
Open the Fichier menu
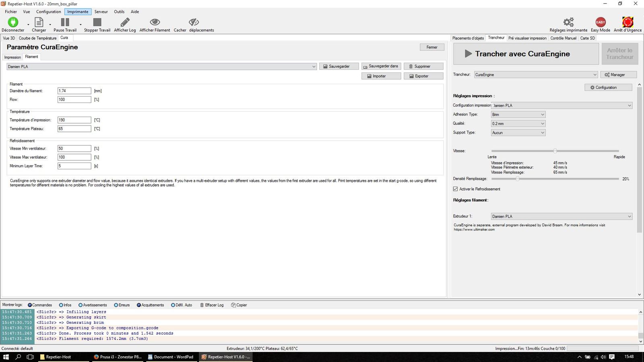[11, 12]
